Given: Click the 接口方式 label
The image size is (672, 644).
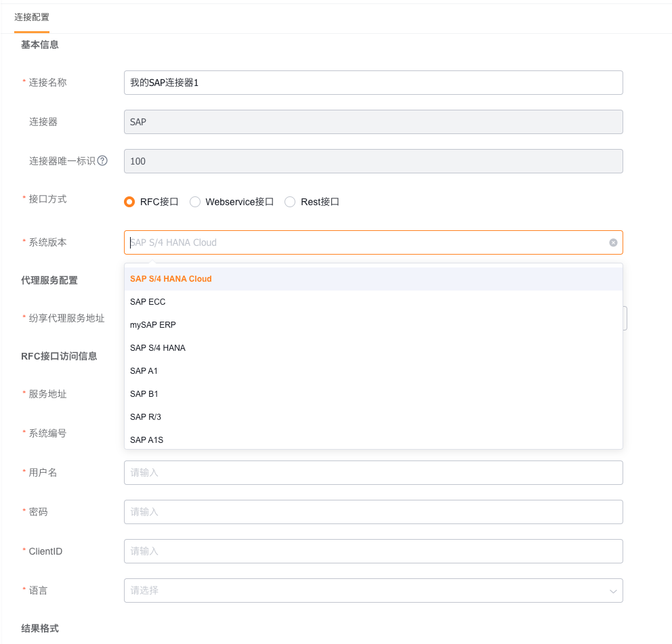Looking at the screenshot, I should [47, 199].
